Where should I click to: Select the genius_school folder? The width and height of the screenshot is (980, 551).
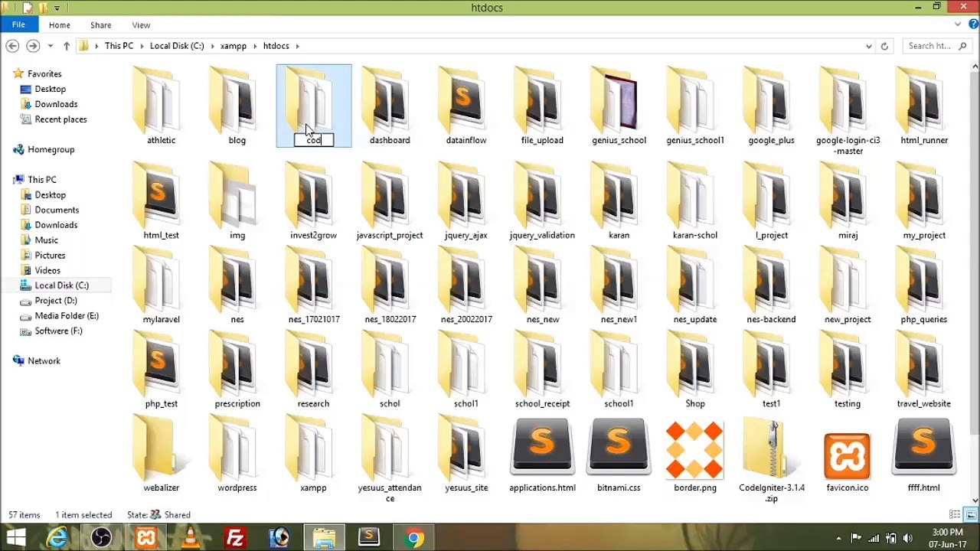click(619, 106)
